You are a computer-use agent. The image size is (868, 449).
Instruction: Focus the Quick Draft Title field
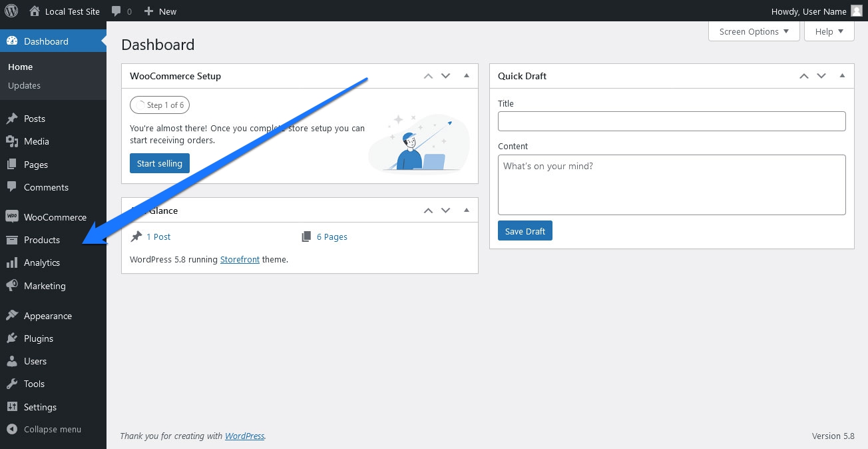672,121
